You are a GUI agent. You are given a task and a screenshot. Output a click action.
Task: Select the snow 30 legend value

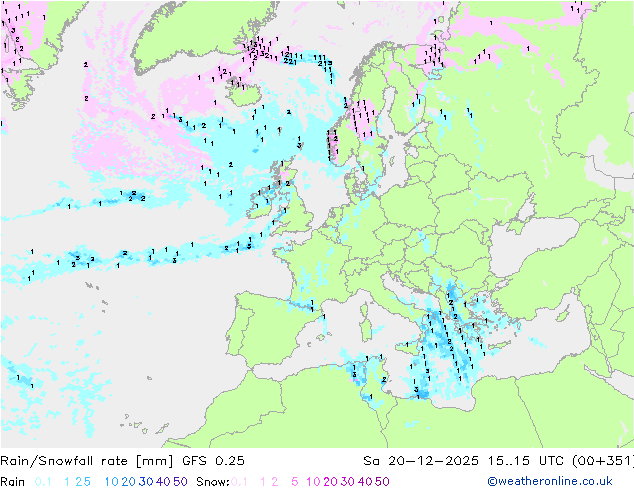348,482
